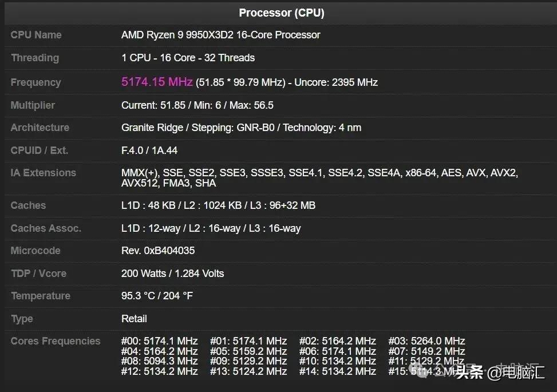
Task: Click the 电脑汇 watermark badge
Action: click(x=522, y=372)
